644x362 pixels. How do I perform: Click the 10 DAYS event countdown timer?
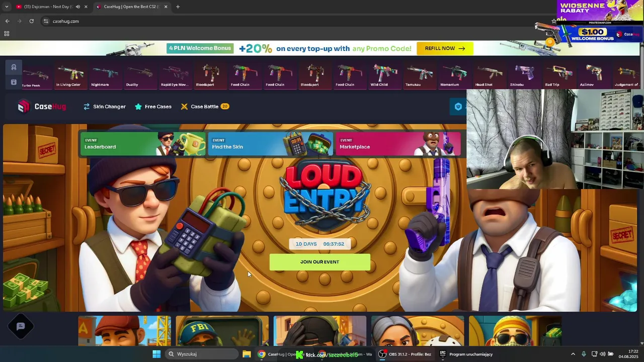tap(320, 244)
